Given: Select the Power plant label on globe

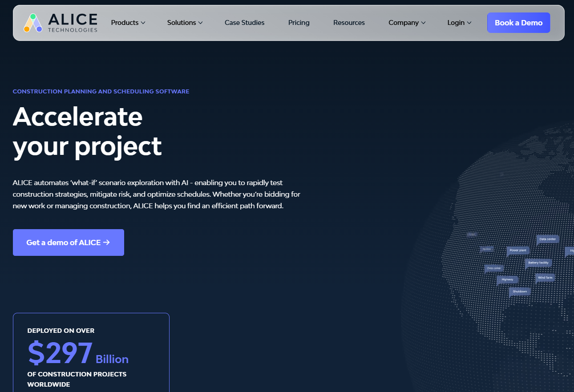Looking at the screenshot, I should pyautogui.click(x=518, y=251).
